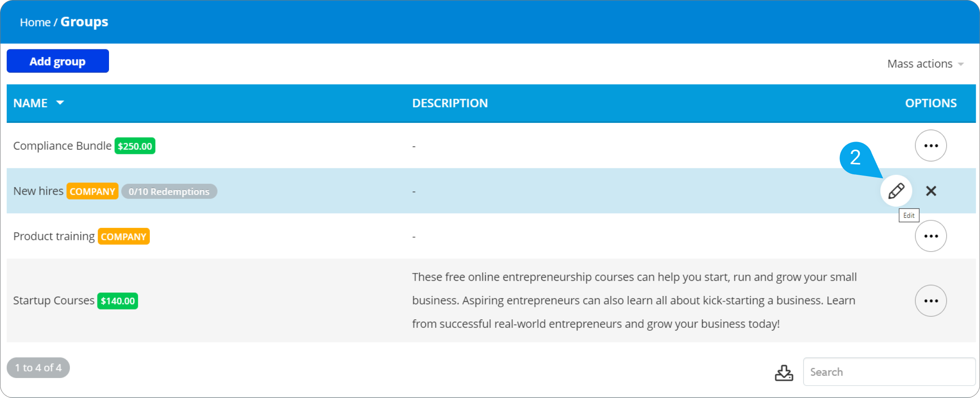The image size is (980, 398).
Task: Click the 1 to 4 of 4 pagination pill
Action: 38,368
